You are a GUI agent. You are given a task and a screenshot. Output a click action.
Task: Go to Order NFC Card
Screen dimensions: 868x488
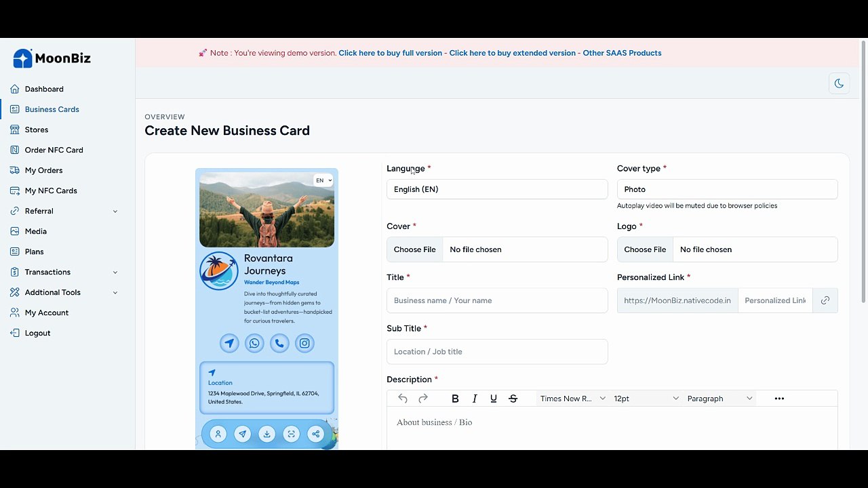[x=54, y=150]
